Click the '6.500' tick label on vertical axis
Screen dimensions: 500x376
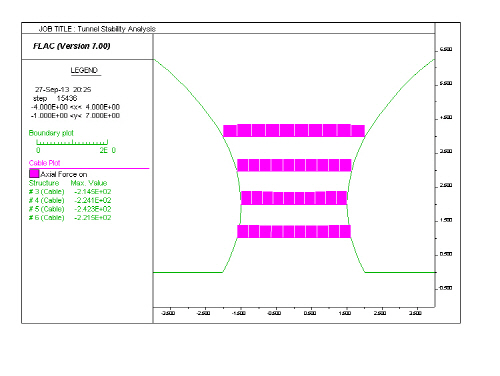pos(446,49)
